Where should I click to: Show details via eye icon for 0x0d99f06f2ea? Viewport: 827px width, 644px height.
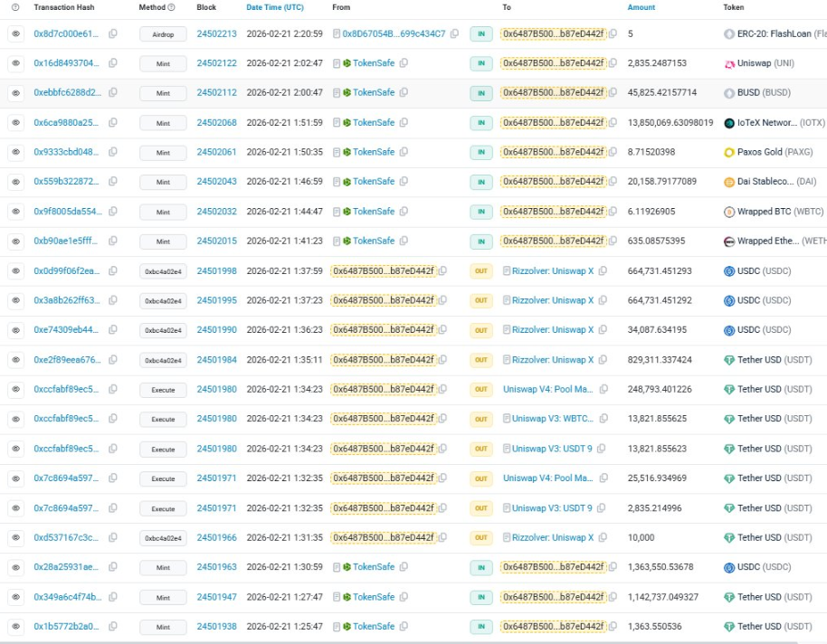(15, 270)
